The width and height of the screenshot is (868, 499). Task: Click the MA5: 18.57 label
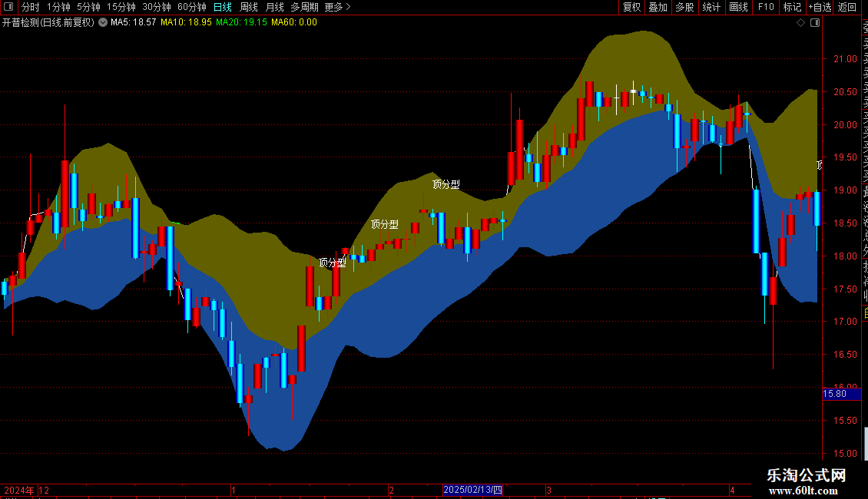134,23
